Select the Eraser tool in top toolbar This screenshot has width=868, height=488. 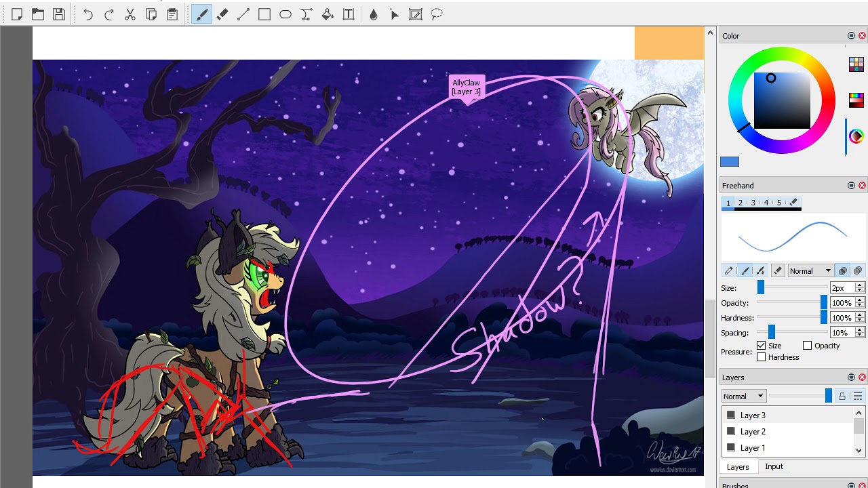[222, 14]
